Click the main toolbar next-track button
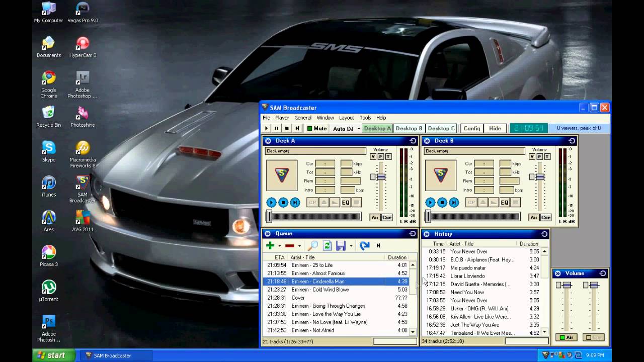This screenshot has width=644, height=362. click(297, 129)
